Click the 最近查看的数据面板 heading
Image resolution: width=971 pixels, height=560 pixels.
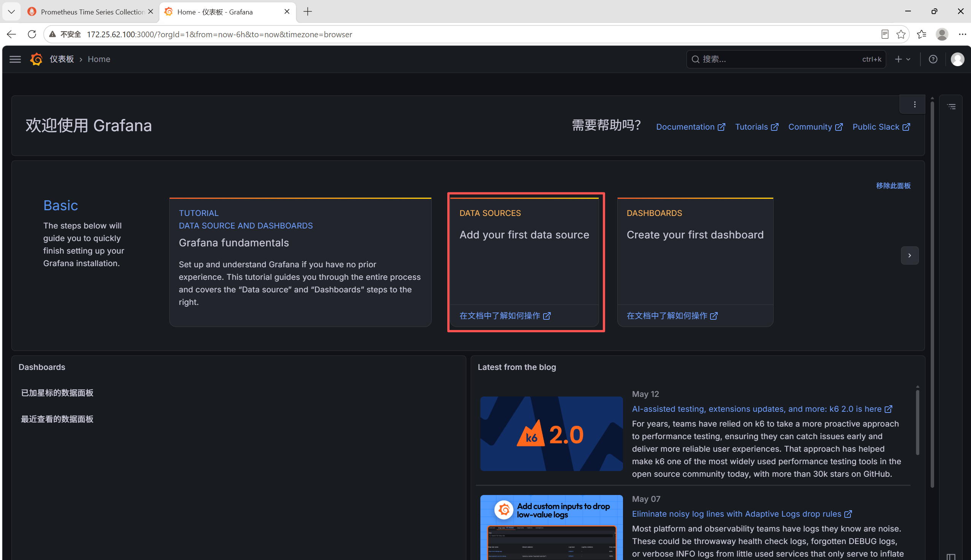point(57,419)
